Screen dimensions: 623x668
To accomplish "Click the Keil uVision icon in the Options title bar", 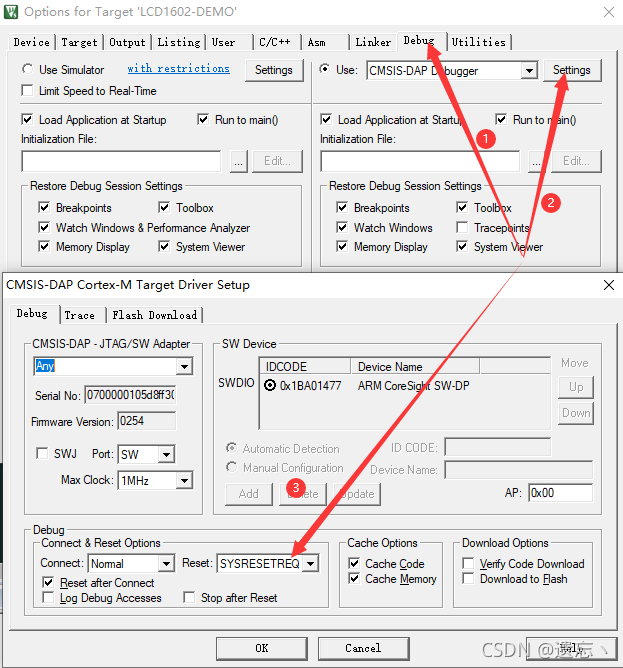I will pyautogui.click(x=11, y=12).
